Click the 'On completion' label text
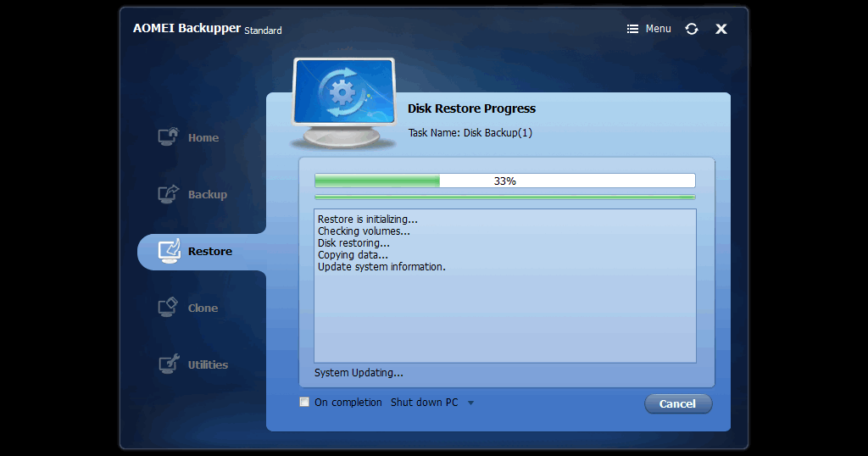The image size is (868, 456). point(348,403)
